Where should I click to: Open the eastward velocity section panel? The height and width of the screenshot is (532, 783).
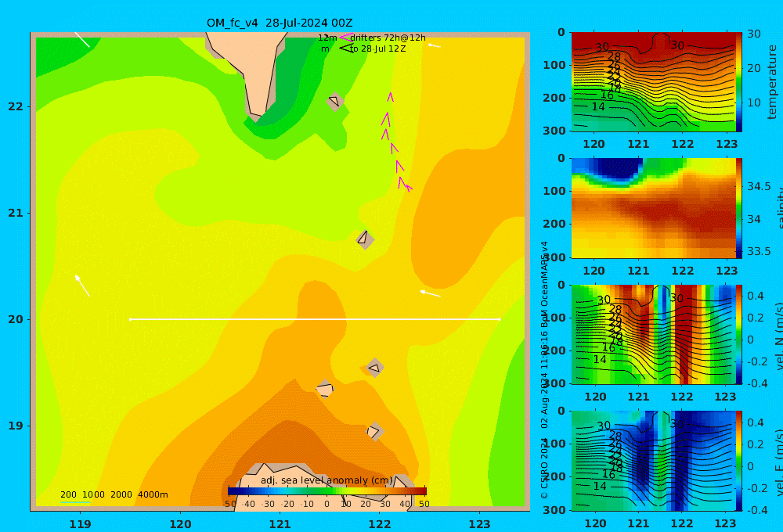[x=653, y=461]
